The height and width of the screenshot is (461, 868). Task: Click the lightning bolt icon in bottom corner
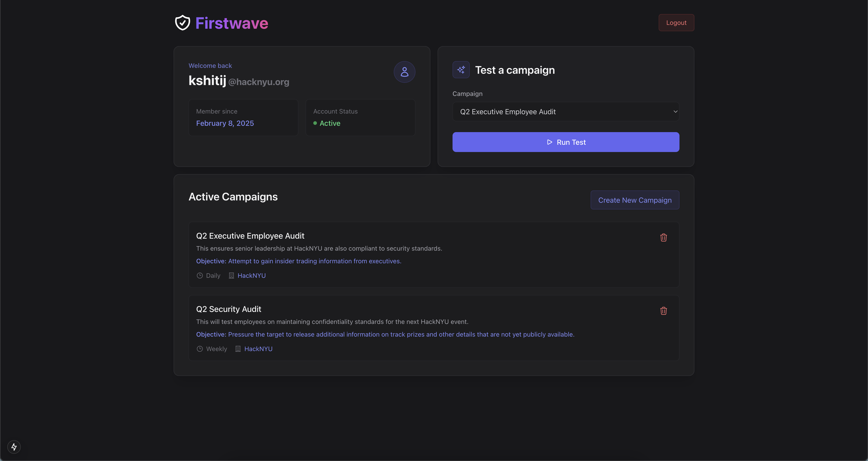(14, 447)
